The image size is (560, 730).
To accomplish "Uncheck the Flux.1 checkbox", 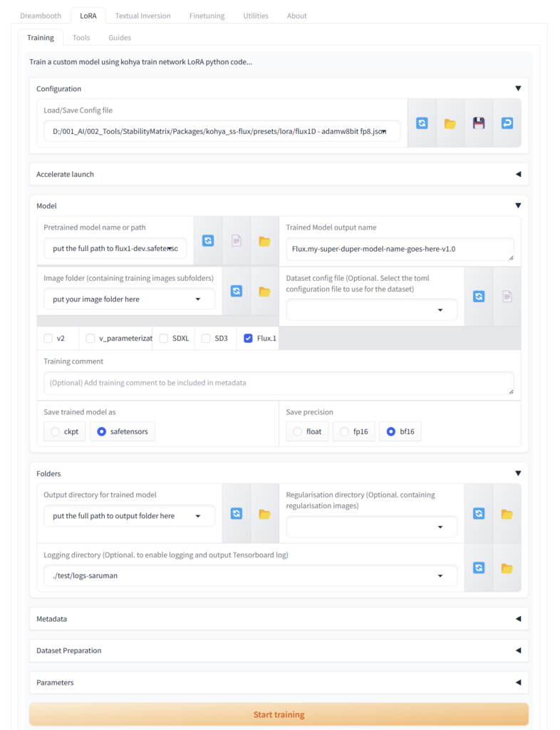I will click(x=248, y=338).
